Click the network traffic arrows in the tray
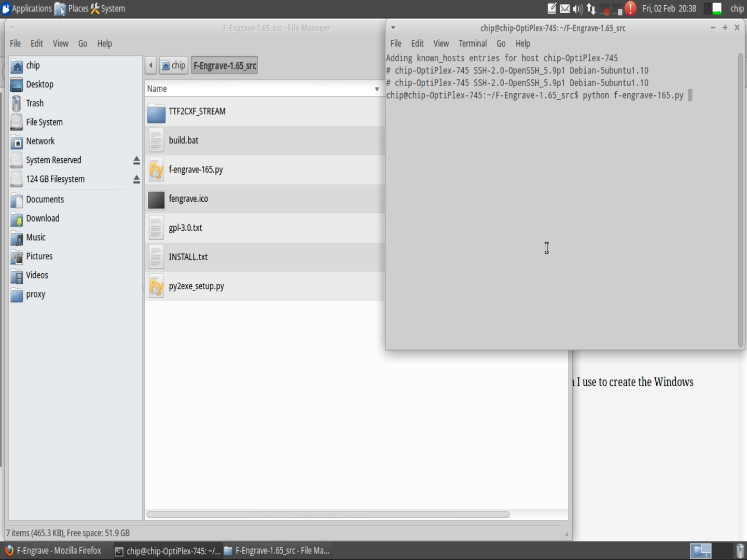The image size is (747, 560). (591, 8)
